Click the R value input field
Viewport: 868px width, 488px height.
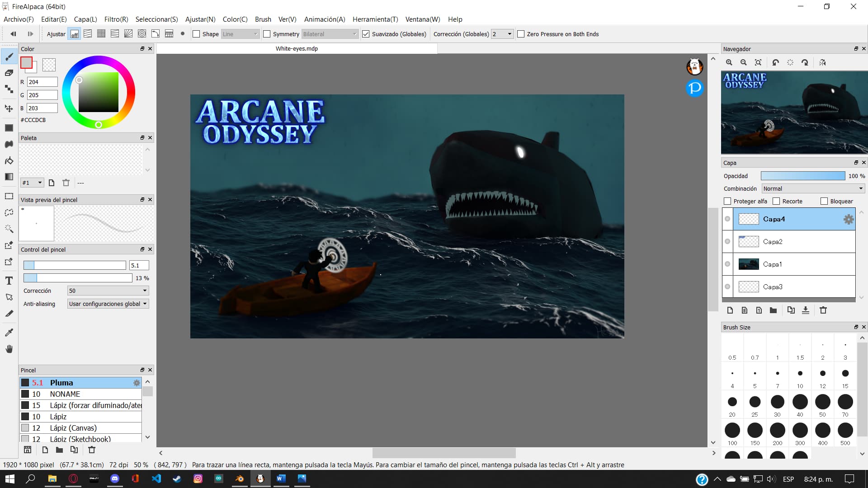[42, 82]
